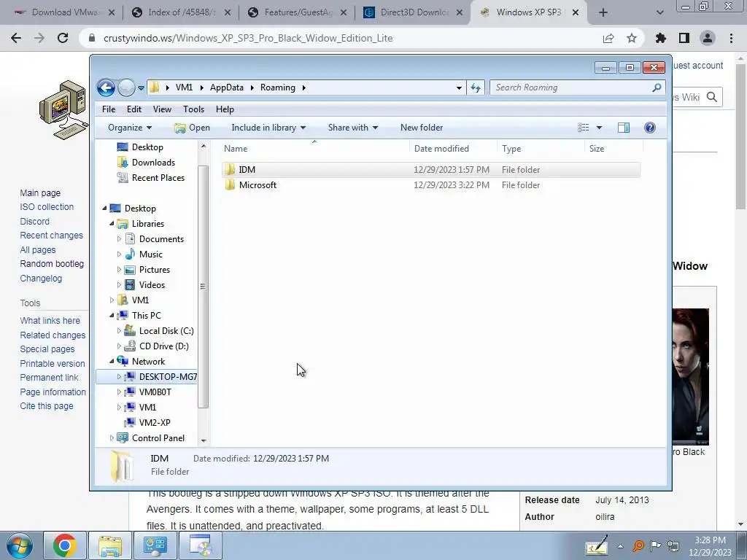Open the View menu
The height and width of the screenshot is (560, 747).
[x=162, y=109]
